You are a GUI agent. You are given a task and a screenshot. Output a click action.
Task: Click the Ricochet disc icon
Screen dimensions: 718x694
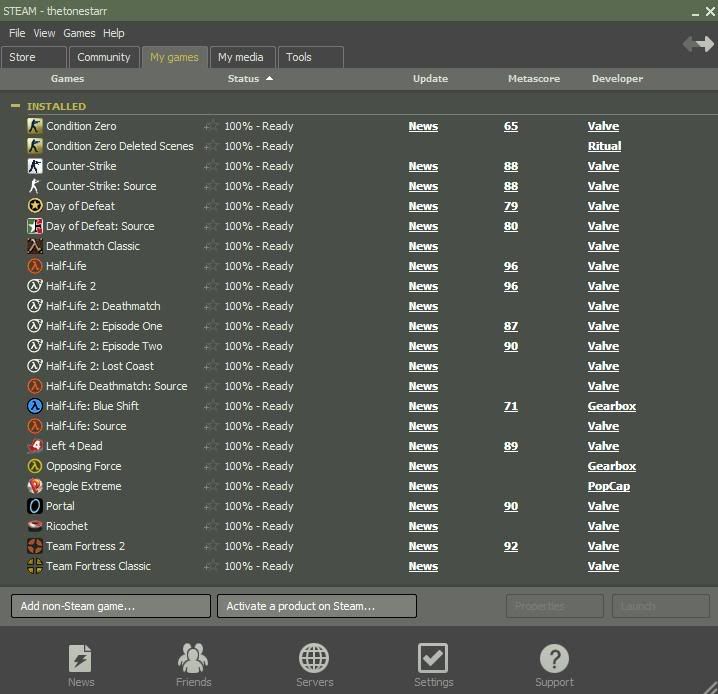[34, 526]
